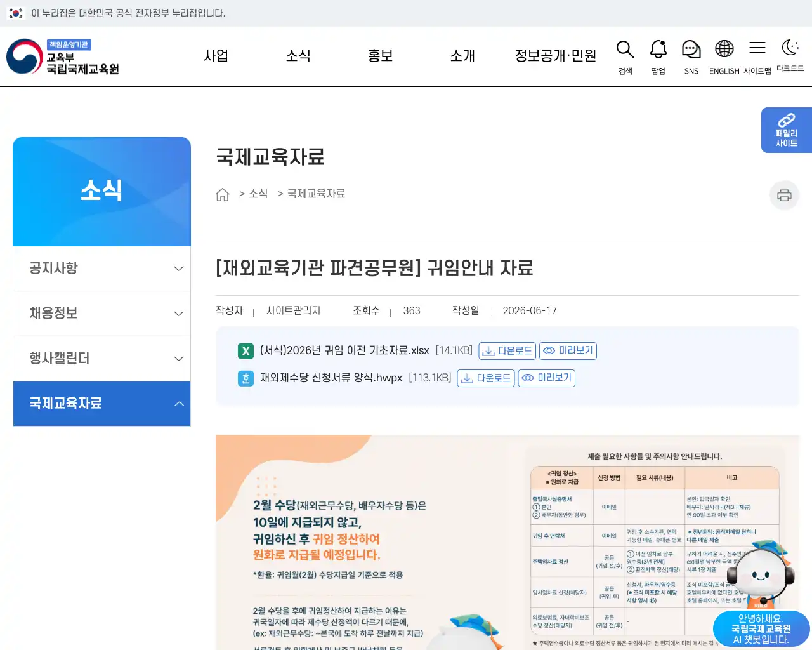Open the 소식 top menu
This screenshot has width=812, height=650.
[x=298, y=56]
